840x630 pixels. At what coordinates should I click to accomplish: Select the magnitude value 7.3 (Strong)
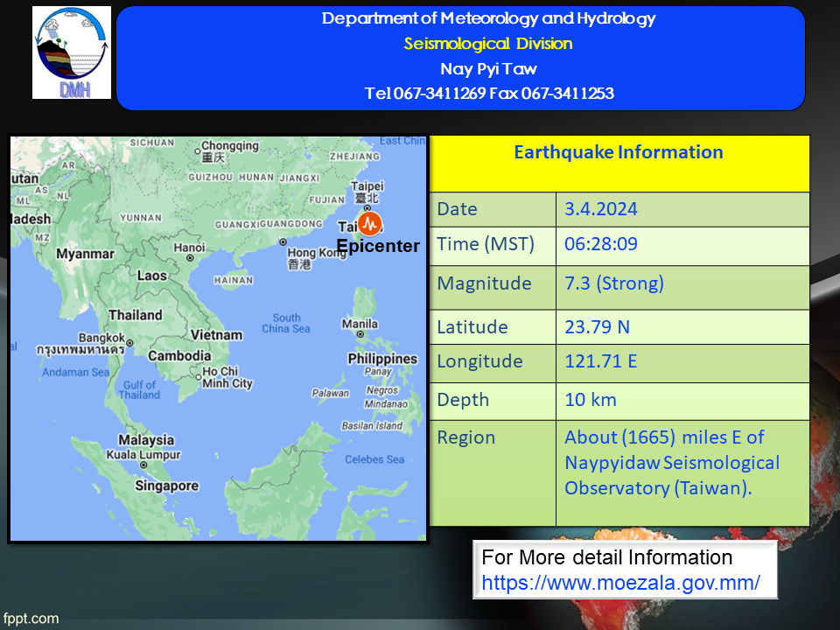[614, 283]
